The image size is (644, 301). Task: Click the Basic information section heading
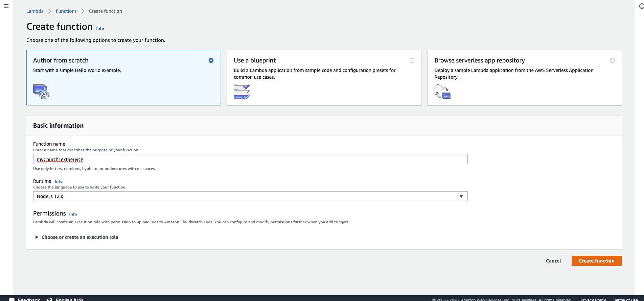pyautogui.click(x=58, y=126)
